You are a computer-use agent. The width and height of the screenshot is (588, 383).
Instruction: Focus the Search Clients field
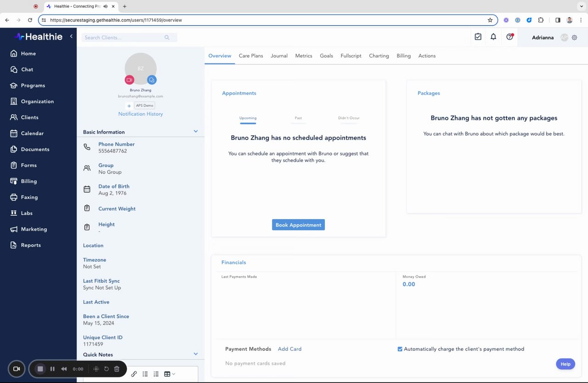tap(129, 38)
